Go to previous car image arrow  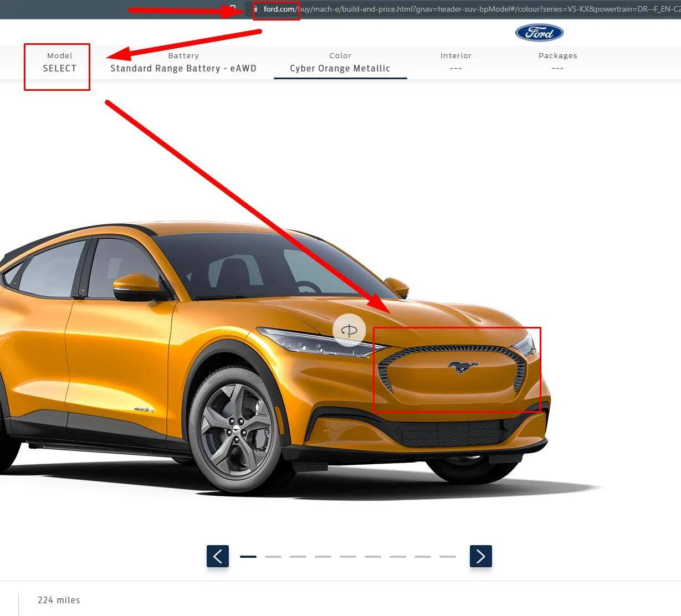pyautogui.click(x=218, y=556)
